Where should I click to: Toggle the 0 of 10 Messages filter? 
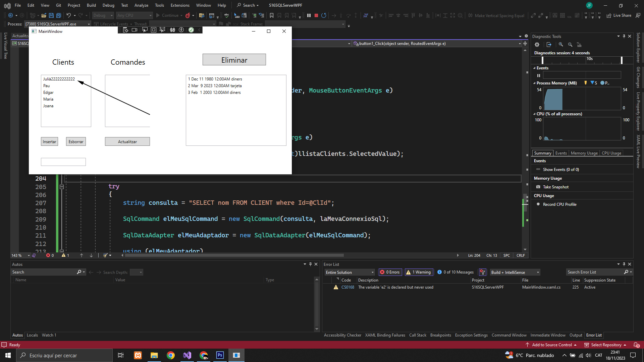455,272
